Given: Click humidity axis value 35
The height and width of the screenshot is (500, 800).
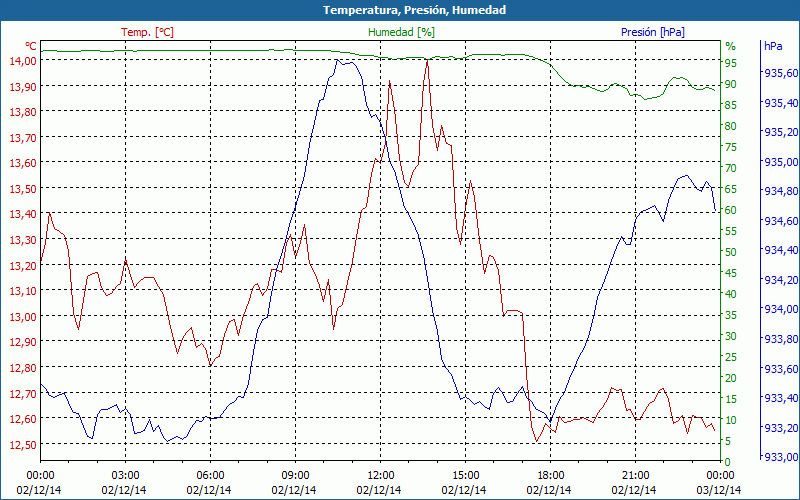Looking at the screenshot, I should pos(731,315).
